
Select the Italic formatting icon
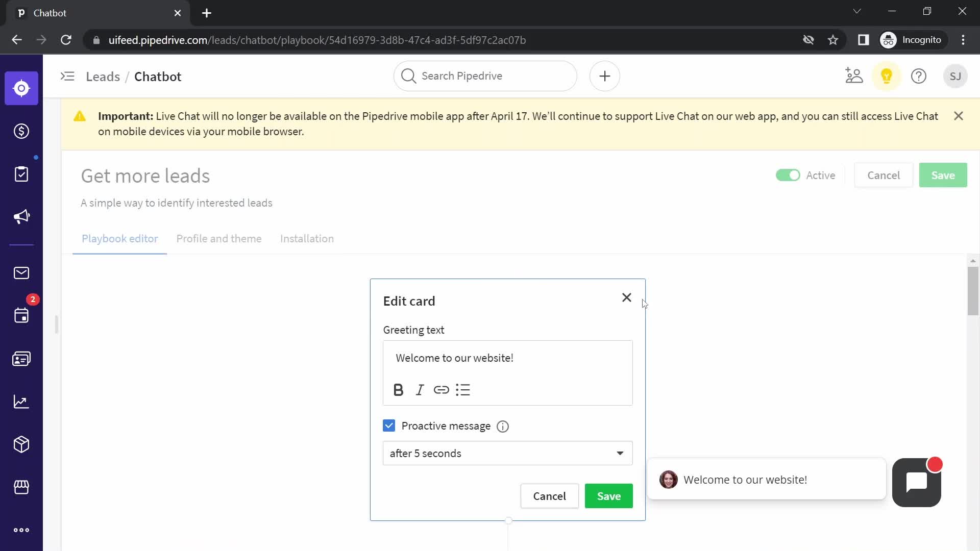(x=420, y=390)
